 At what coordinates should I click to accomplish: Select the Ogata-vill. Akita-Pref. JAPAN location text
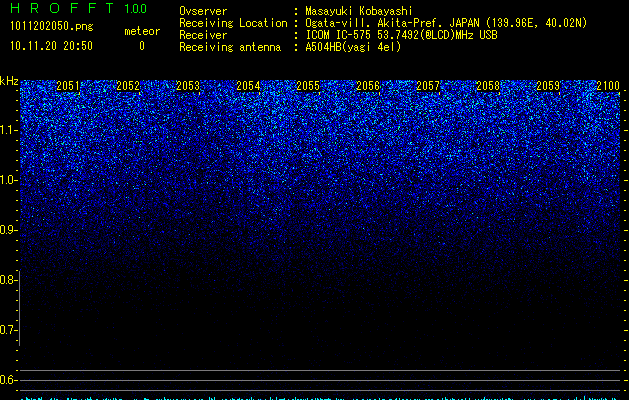(446, 23)
